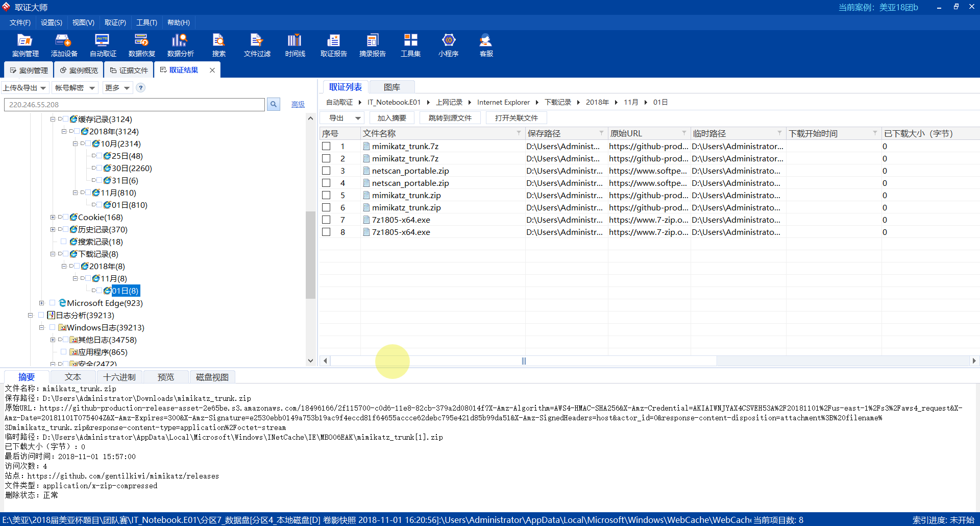Switch to the 案例概览 tab
The image size is (980, 526).
pos(79,70)
